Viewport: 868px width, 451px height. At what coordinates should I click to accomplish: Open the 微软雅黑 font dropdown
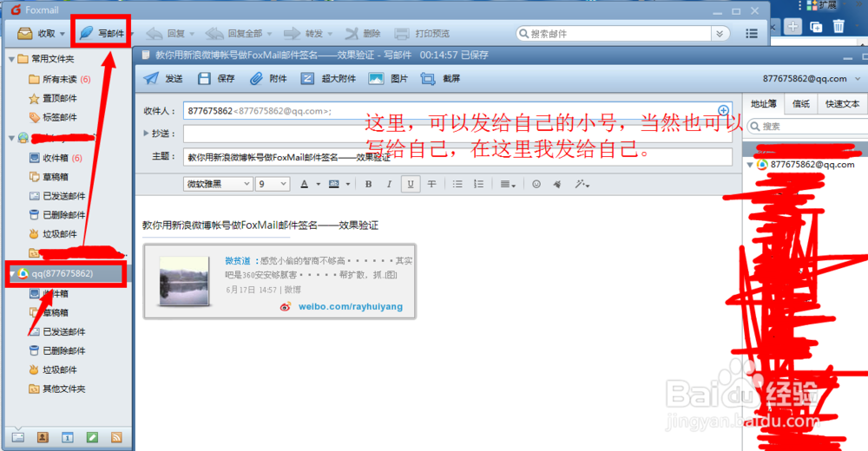click(x=218, y=184)
